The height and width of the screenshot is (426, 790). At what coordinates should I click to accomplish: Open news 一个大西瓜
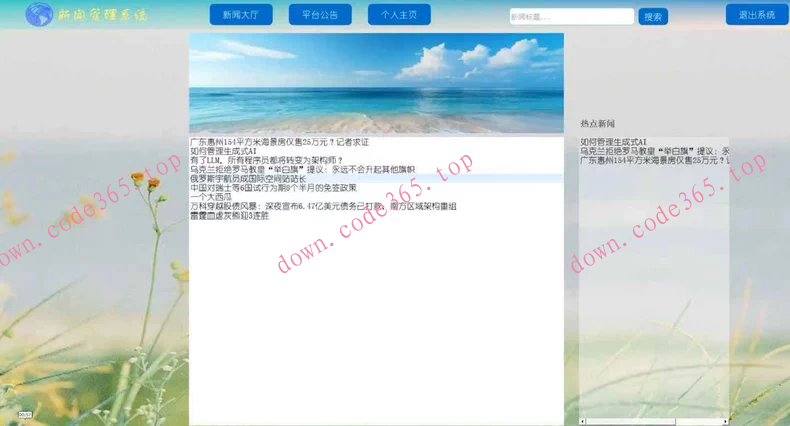point(211,197)
